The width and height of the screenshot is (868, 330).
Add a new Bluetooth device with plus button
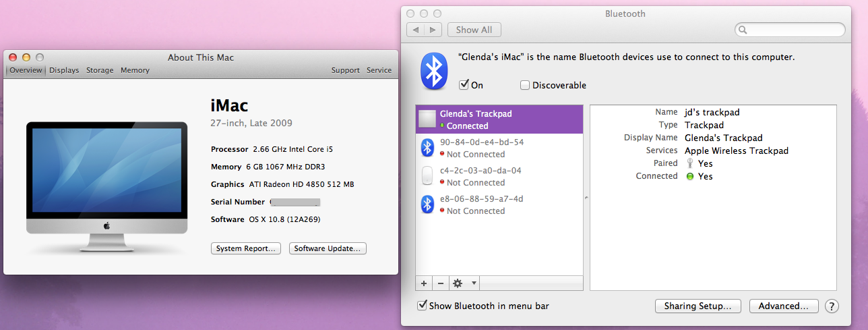424,283
